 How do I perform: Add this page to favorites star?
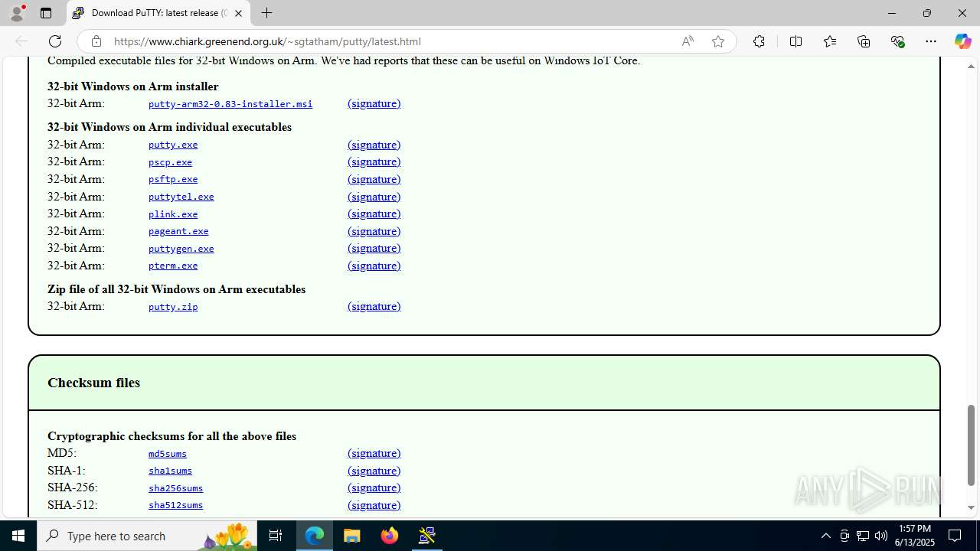718,41
